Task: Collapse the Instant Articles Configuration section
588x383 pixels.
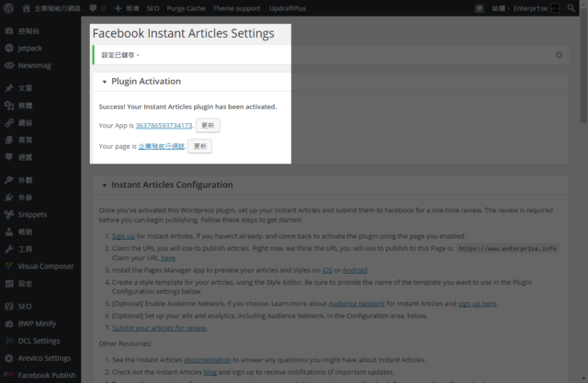Action: tap(105, 186)
